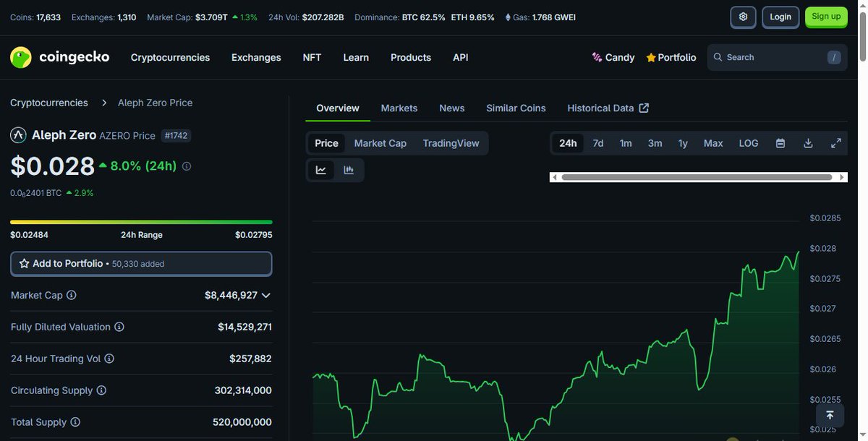868x441 pixels.
Task: Expand chart to fullscreen
Action: coord(836,143)
